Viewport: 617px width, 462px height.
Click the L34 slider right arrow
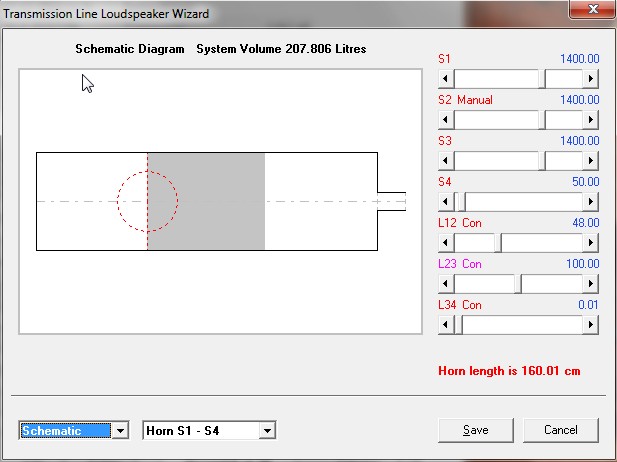(591, 325)
